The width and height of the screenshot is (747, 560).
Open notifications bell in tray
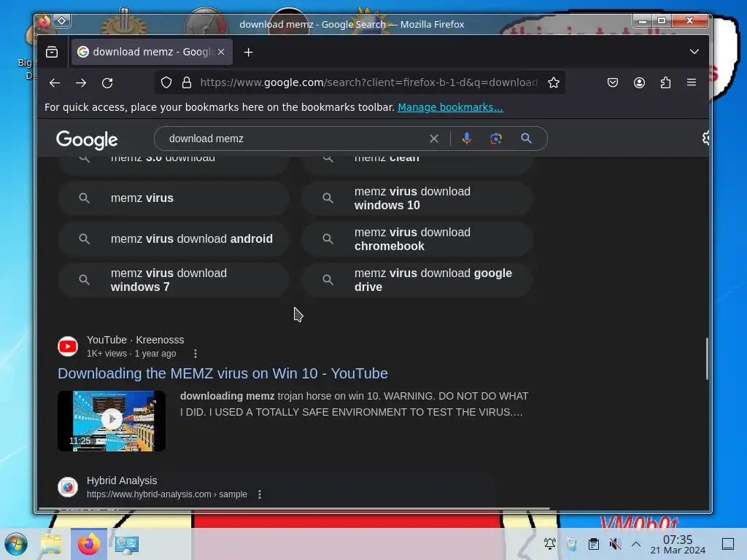tap(550, 543)
